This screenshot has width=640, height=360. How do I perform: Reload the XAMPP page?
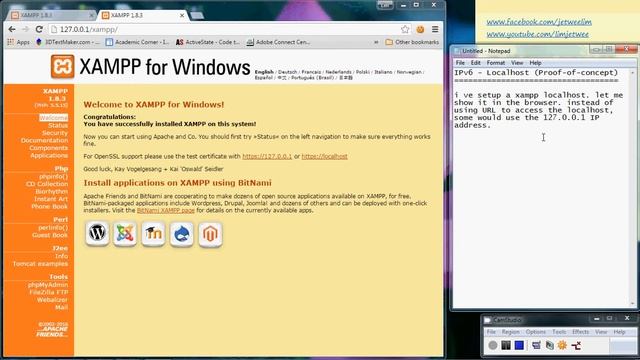pyautogui.click(x=39, y=29)
